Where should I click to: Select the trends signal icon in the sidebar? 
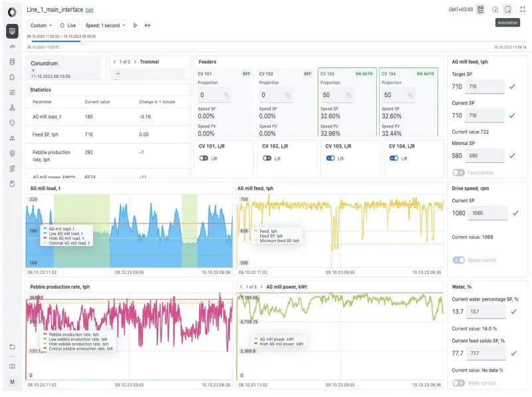(x=11, y=46)
